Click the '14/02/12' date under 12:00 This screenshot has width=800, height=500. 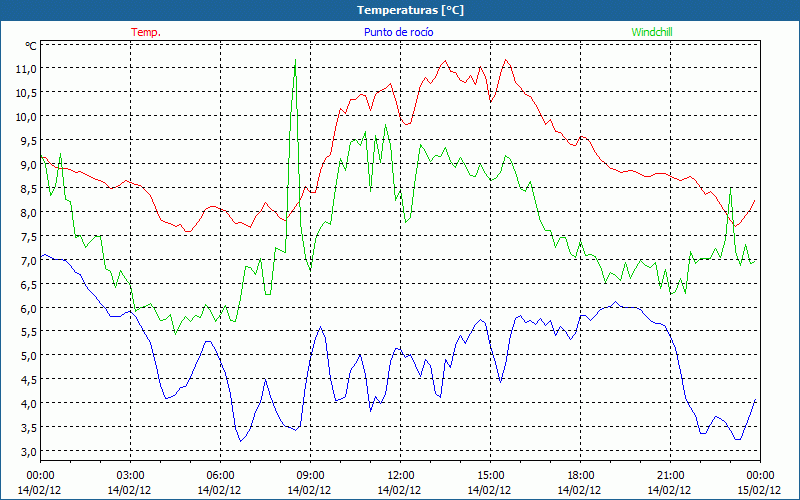[x=399, y=490]
